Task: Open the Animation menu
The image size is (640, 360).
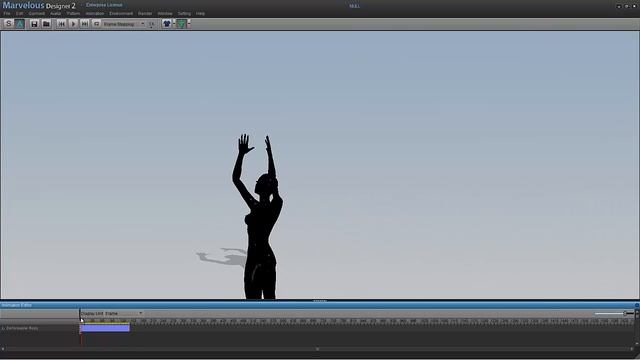Action: tap(95, 13)
